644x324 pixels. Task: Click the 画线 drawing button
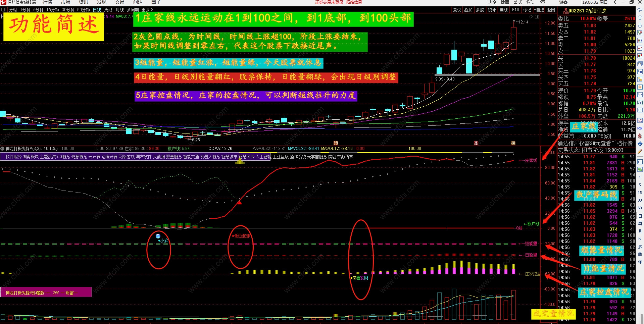point(503,10)
